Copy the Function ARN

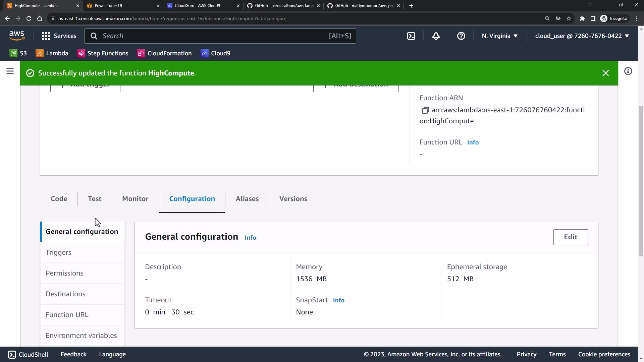pyautogui.click(x=425, y=110)
